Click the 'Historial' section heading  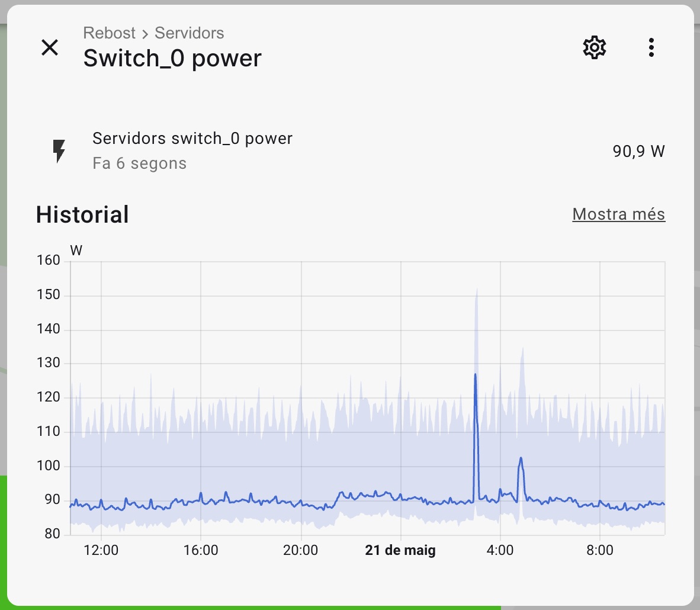(82, 215)
